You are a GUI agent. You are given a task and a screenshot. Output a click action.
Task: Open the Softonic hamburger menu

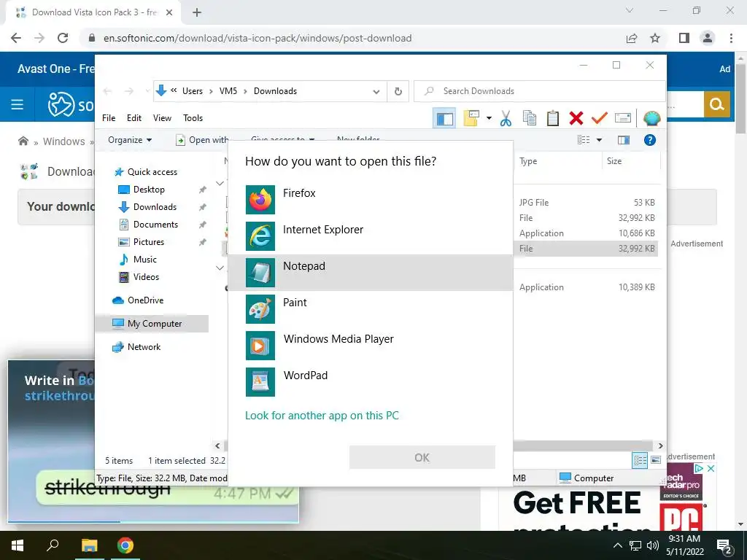pos(18,104)
